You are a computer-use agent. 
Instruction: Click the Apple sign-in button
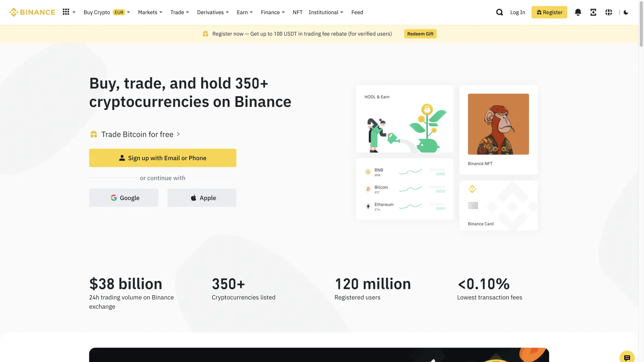pos(202,197)
